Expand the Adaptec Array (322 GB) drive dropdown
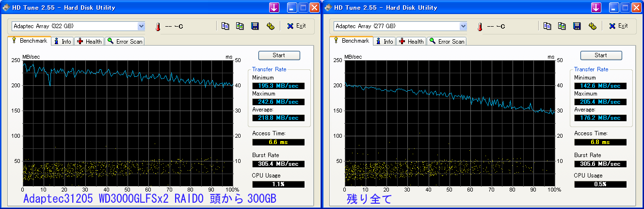This screenshot has height=209, width=644. tap(141, 26)
